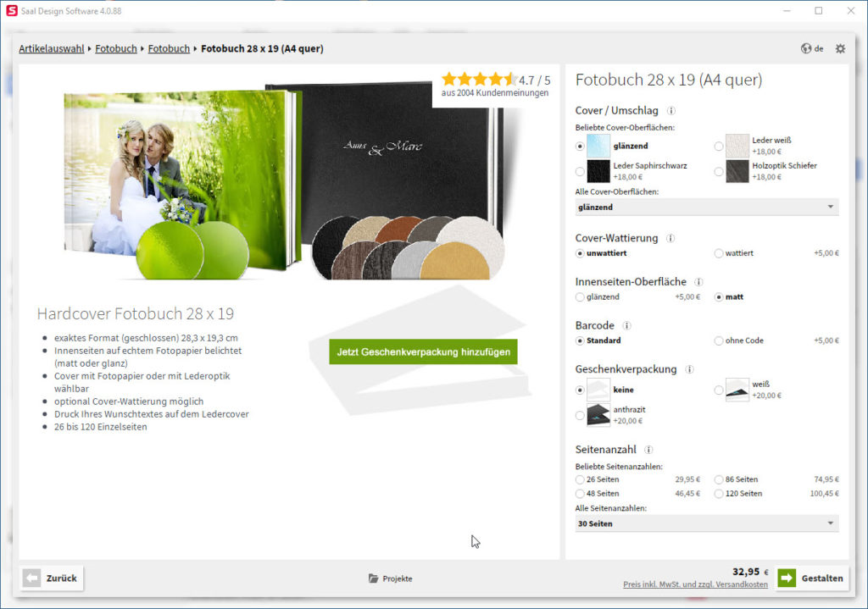This screenshot has height=609, width=868.
Task: Open Projekte
Action: coord(391,579)
